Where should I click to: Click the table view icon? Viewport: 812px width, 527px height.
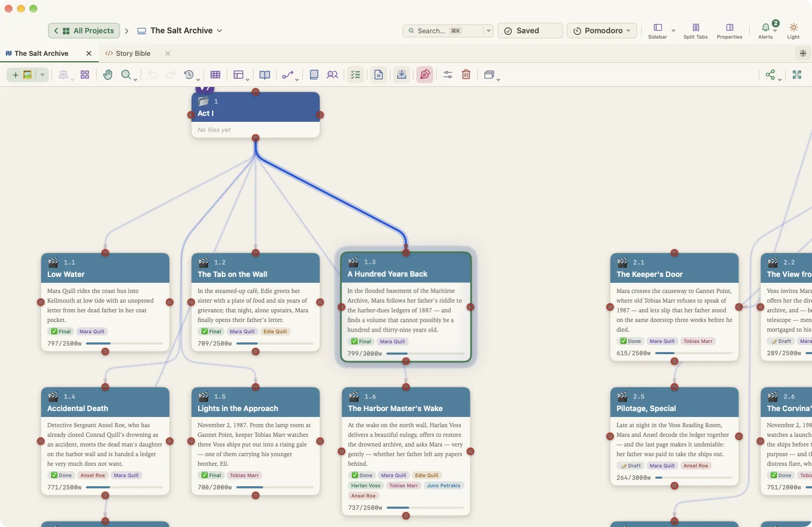(215, 75)
